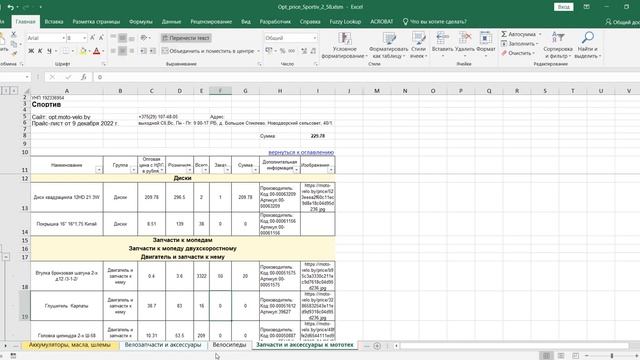Open the Name Box dropdown arrow
The width and height of the screenshot is (640, 360).
pos(27,77)
